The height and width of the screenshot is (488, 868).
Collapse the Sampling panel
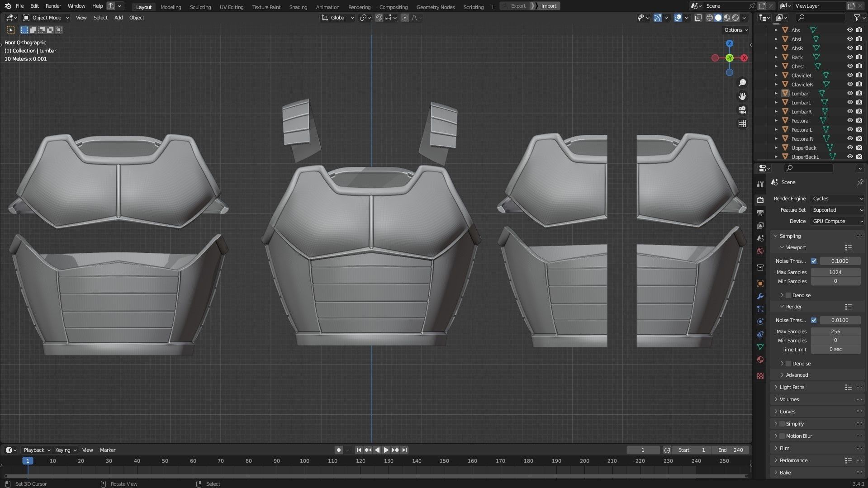point(790,236)
